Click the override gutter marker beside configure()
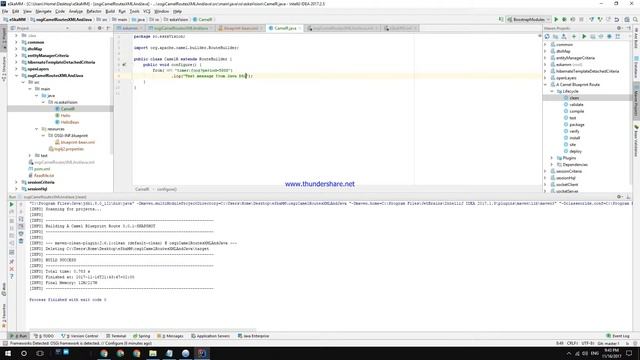The width and height of the screenshot is (640, 360). [x=124, y=64]
